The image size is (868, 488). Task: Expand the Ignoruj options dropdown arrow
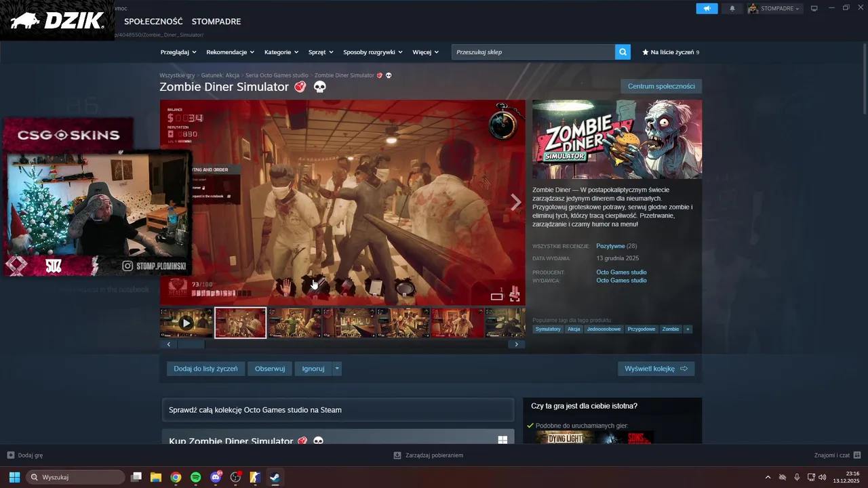tap(337, 369)
